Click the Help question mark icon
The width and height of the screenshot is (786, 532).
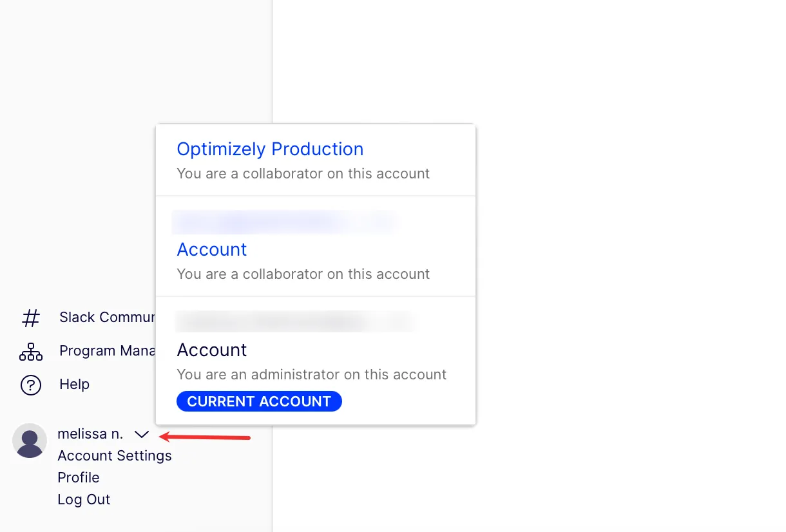[31, 385]
